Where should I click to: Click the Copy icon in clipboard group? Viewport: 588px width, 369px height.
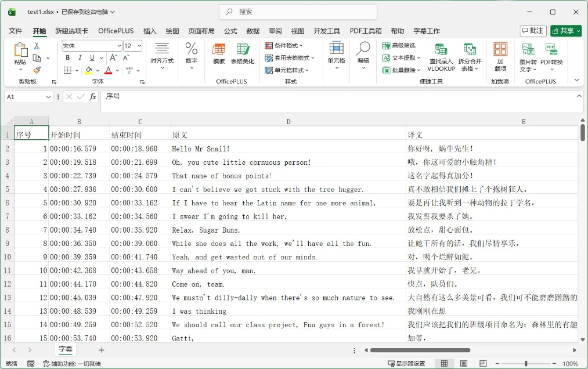point(37,58)
